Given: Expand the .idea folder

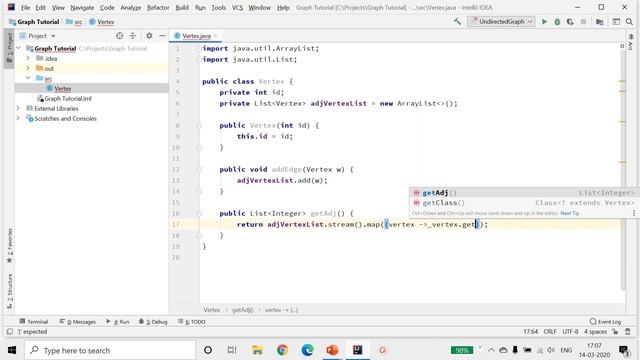Looking at the screenshot, I should pyautogui.click(x=28, y=58).
